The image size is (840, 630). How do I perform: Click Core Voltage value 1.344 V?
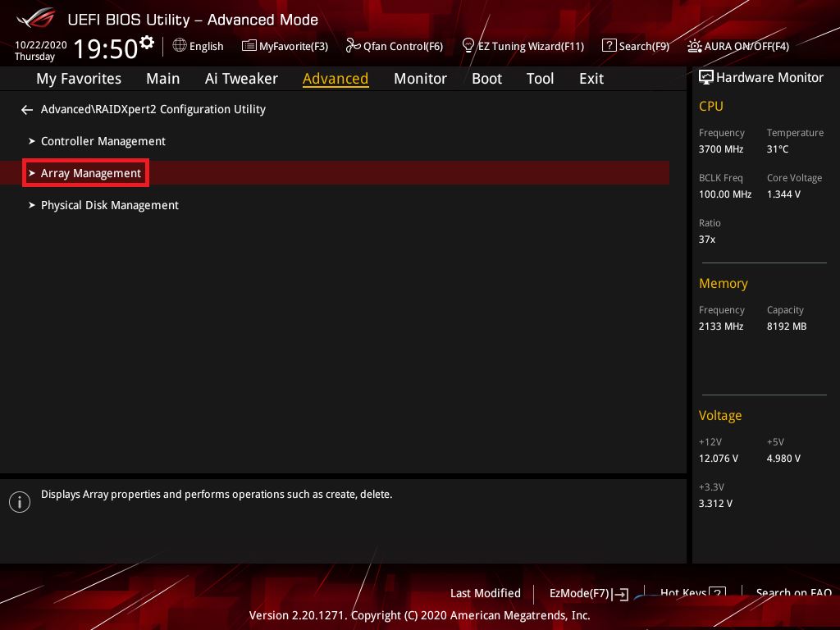point(783,194)
